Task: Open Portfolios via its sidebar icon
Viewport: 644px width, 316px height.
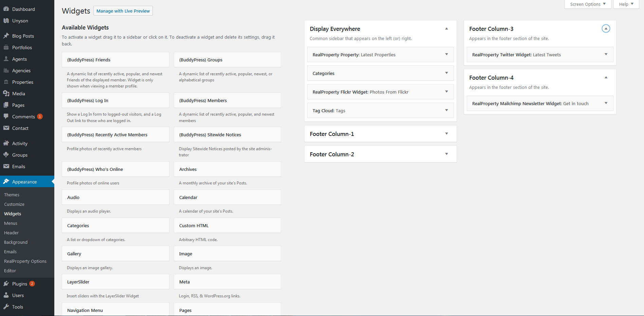Action: point(6,47)
